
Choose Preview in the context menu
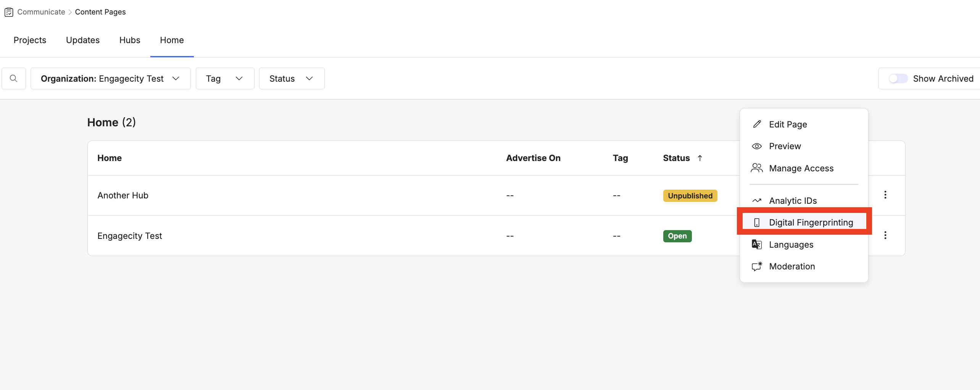[785, 146]
